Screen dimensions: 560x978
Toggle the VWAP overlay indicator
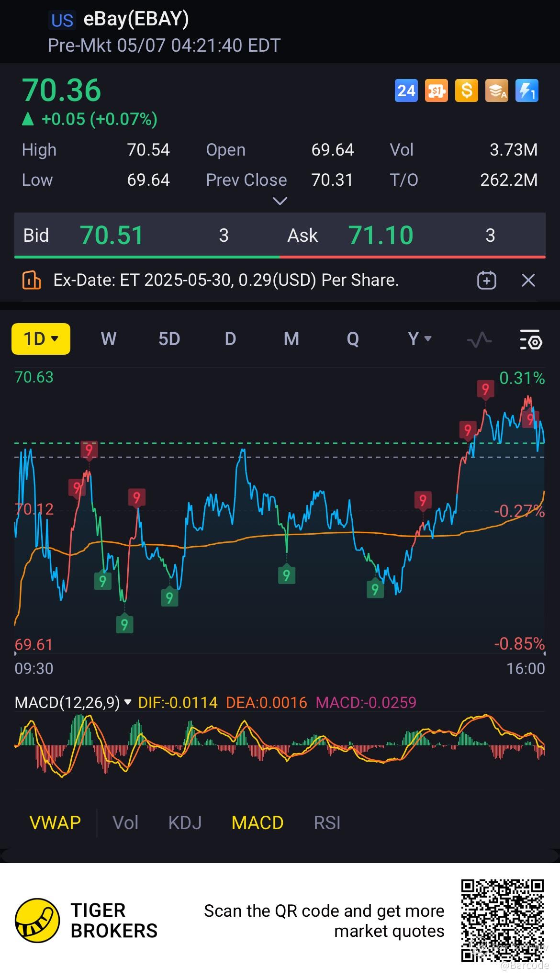[55, 823]
